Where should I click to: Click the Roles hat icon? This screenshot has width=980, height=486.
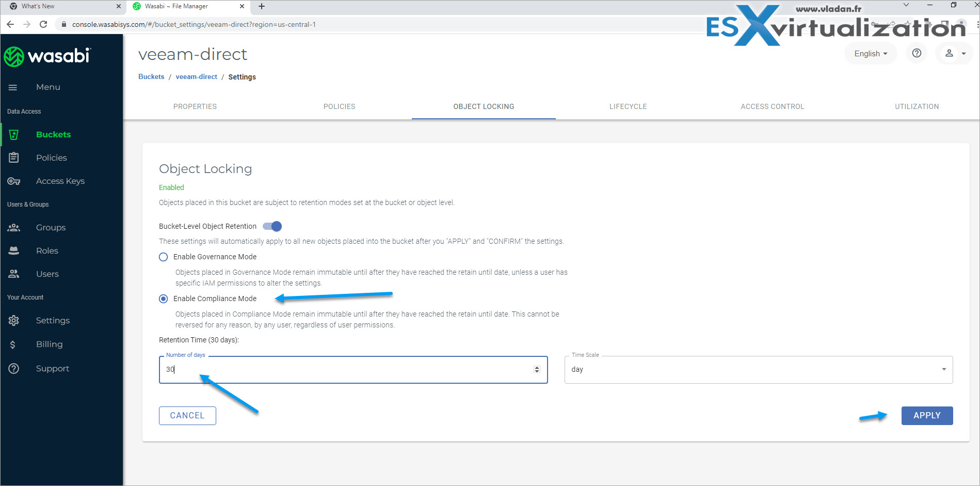point(14,251)
